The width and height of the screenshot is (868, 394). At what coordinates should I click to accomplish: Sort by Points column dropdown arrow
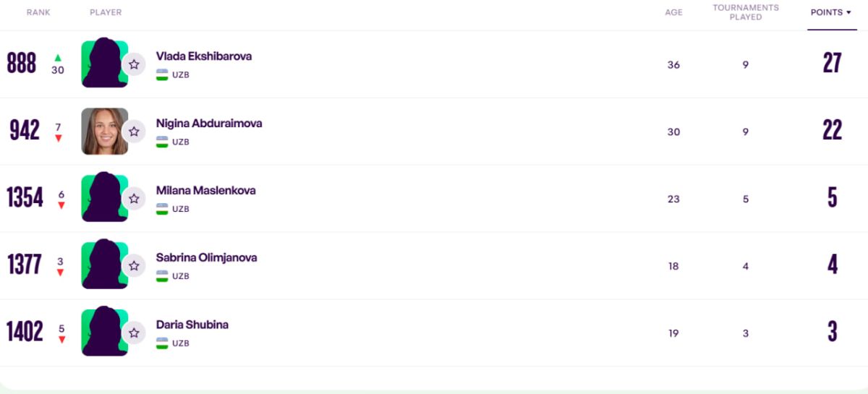pos(848,12)
